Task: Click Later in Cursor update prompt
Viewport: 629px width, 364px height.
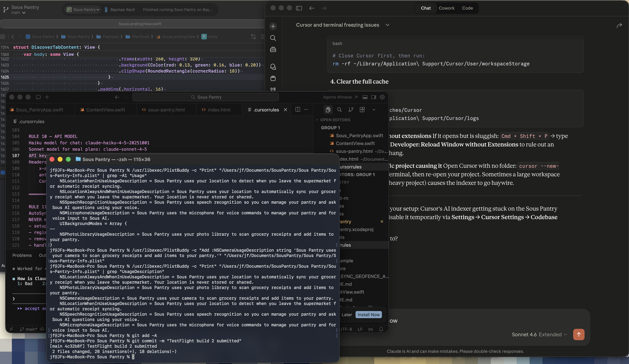Action: (x=347, y=315)
